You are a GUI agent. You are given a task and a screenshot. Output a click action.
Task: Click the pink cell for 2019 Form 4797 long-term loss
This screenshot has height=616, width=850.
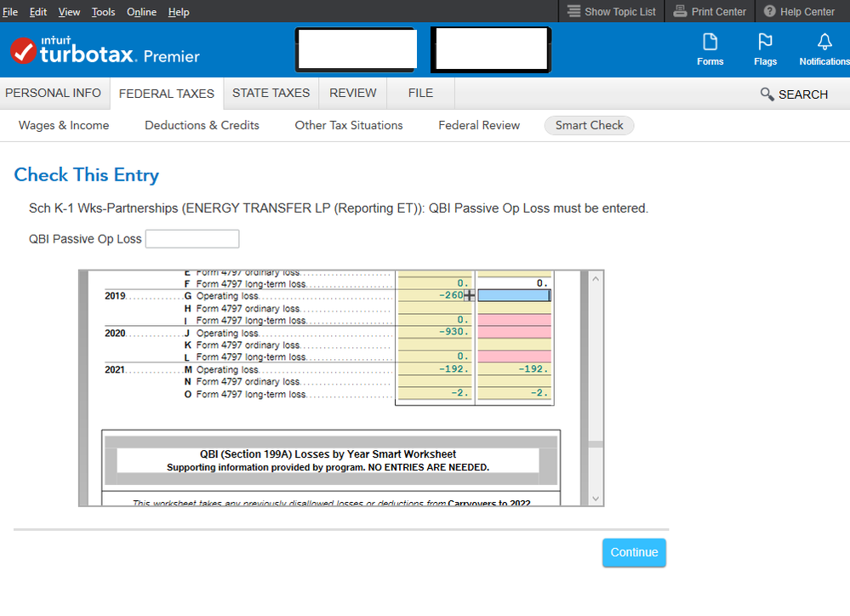[x=514, y=320]
